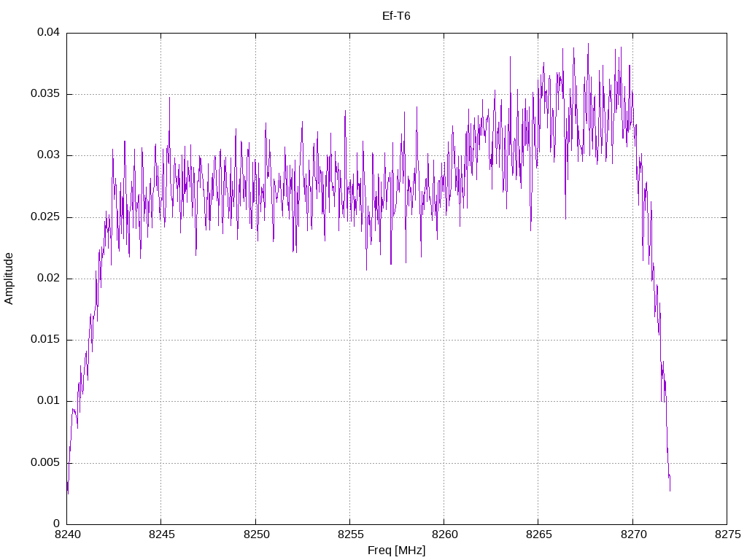This screenshot has width=747, height=560.
Task: Click the plot title Ef-T6
Action: pyautogui.click(x=396, y=16)
